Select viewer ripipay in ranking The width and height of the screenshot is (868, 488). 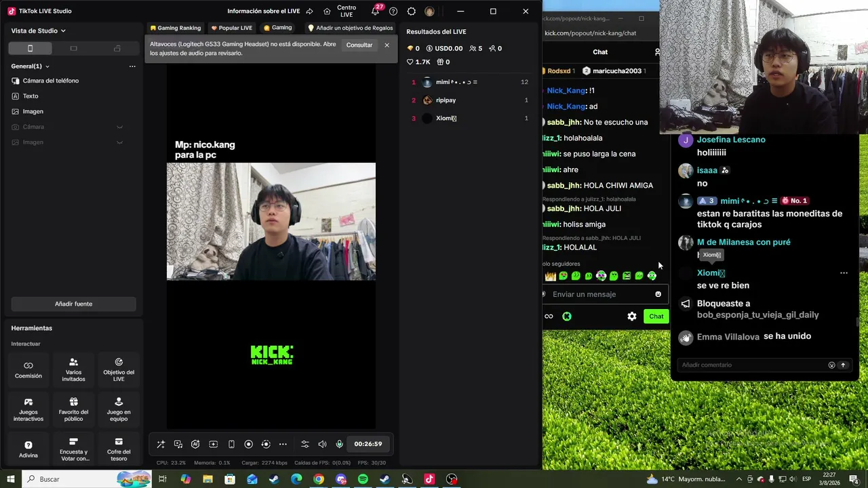[469, 100]
